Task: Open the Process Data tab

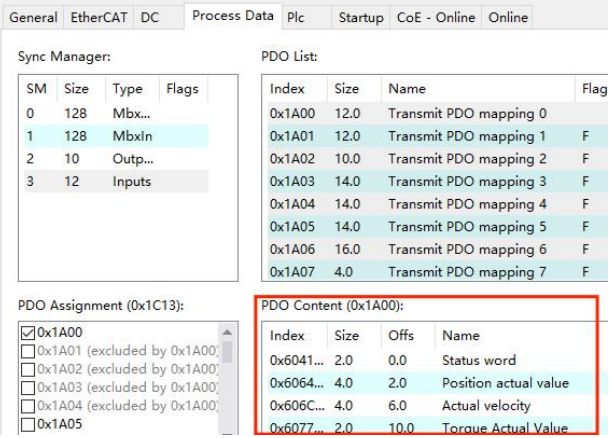Action: (233, 16)
